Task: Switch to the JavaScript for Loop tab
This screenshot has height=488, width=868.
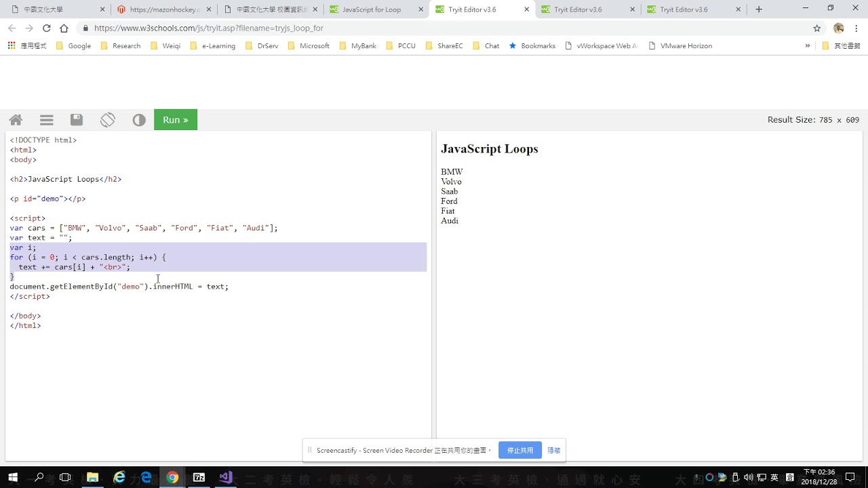Action: click(x=375, y=9)
